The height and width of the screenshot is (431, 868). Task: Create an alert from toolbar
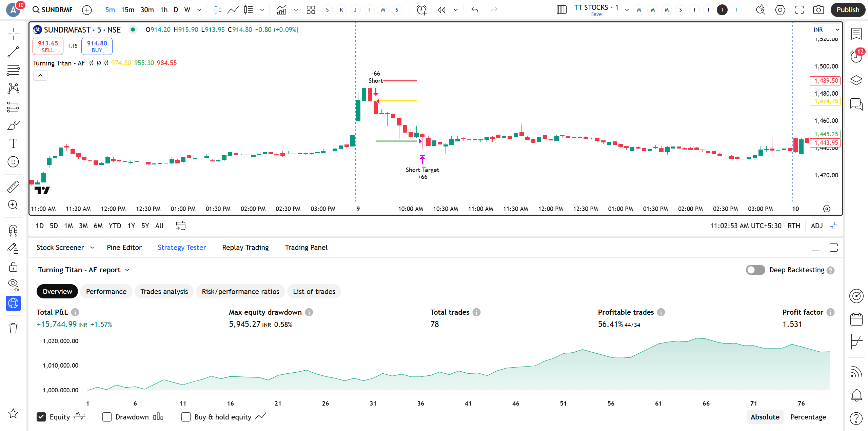(421, 10)
